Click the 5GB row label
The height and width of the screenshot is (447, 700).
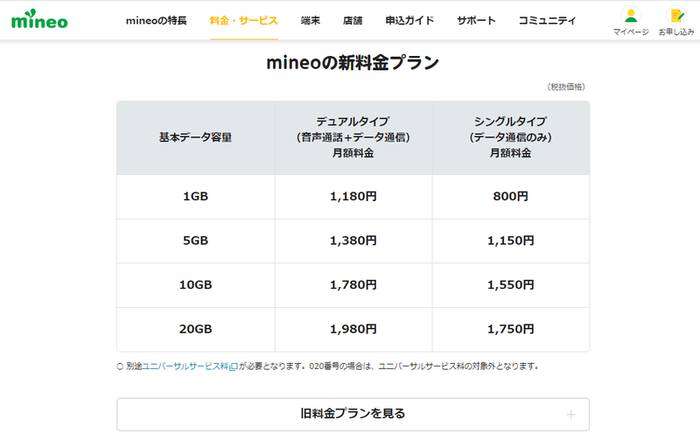point(196,241)
